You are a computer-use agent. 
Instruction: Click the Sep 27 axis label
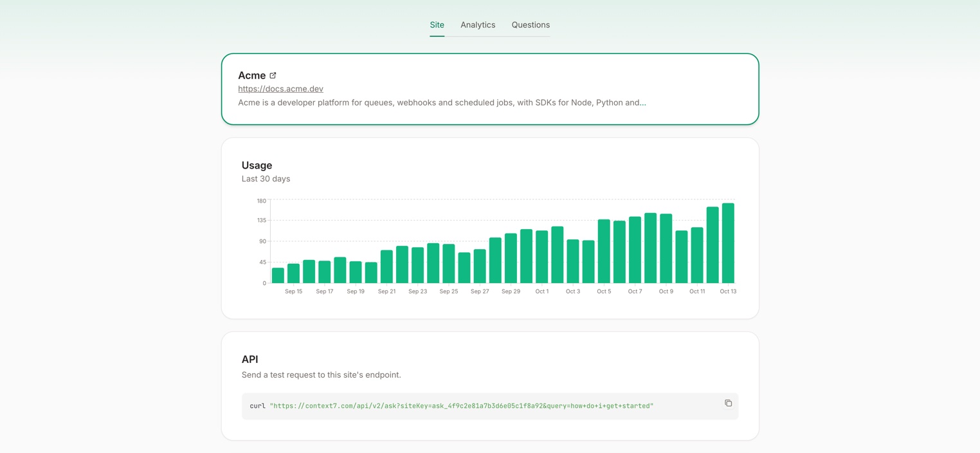(x=480, y=291)
